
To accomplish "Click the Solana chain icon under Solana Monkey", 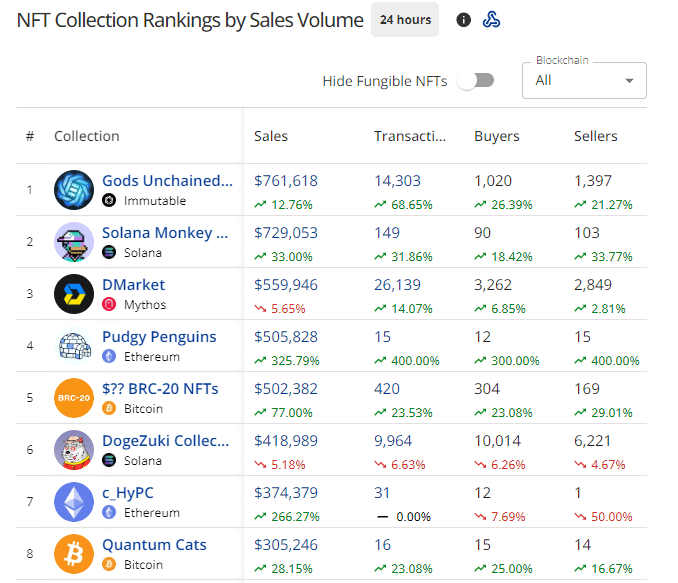I will [x=109, y=252].
